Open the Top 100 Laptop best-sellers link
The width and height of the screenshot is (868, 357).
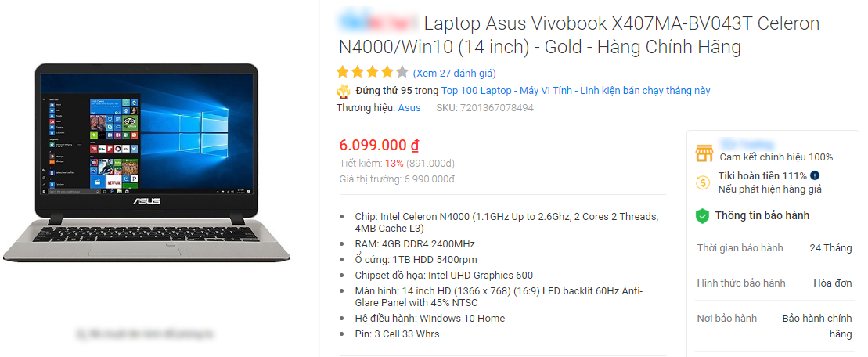[x=575, y=91]
